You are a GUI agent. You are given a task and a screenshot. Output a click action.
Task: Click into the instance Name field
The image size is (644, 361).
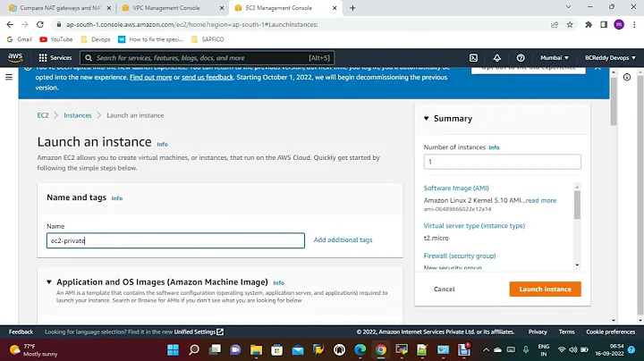click(175, 240)
